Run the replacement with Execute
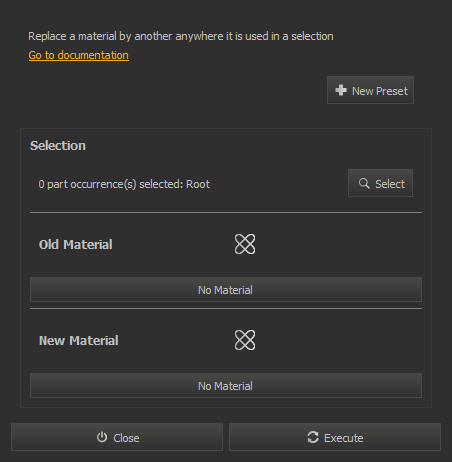Image resolution: width=452 pixels, height=462 pixels. (x=335, y=437)
